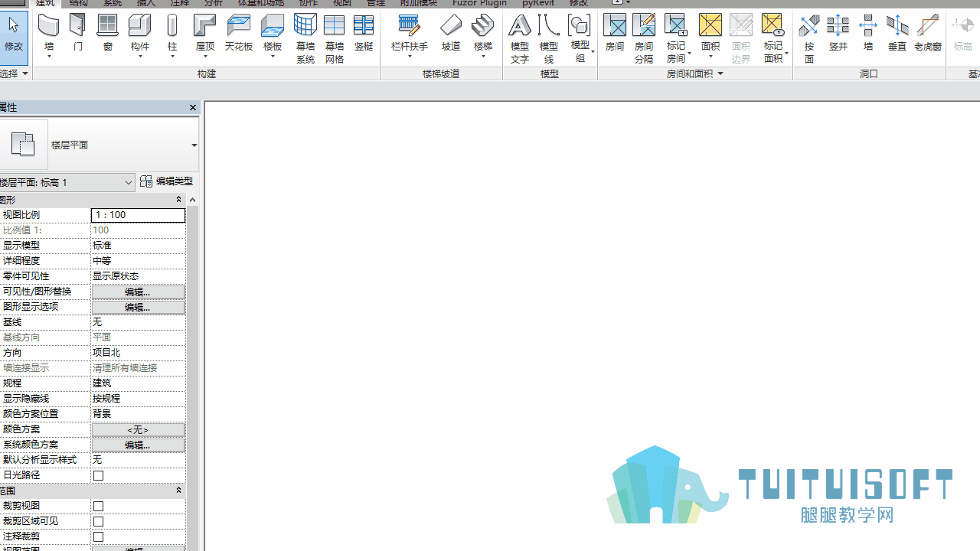This screenshot has height=551, width=980.
Task: Open the 楼层平面 type selector dropdown
Action: (194, 145)
